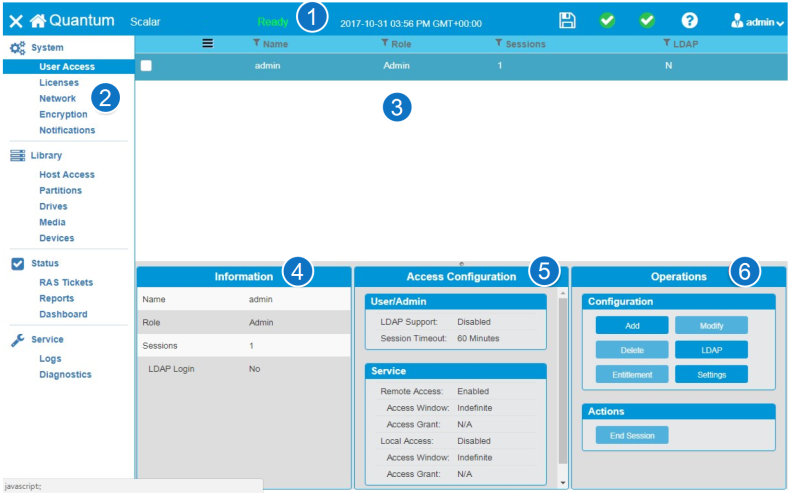This screenshot has height=501, width=792.
Task: Click the home icon beside Quantum
Action: (38, 21)
